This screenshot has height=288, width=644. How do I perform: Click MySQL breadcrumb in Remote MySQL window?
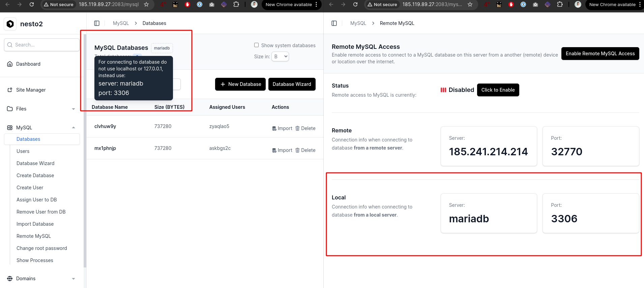pyautogui.click(x=358, y=23)
